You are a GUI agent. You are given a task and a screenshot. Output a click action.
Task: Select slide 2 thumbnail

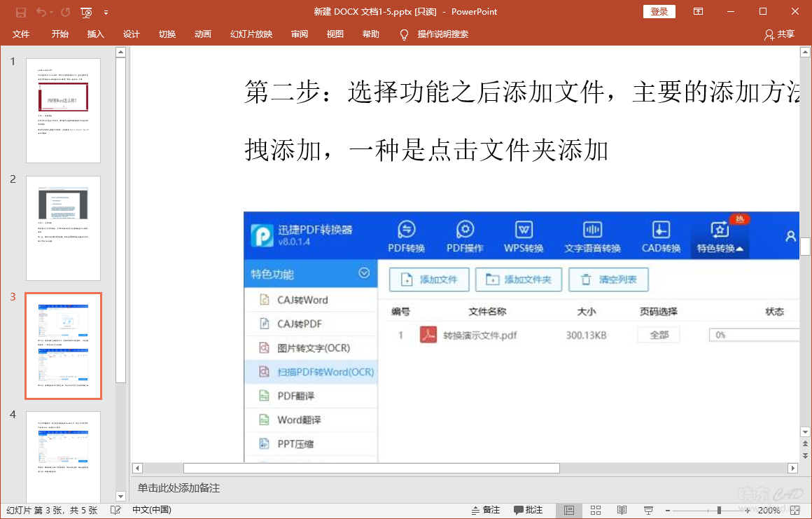point(63,228)
